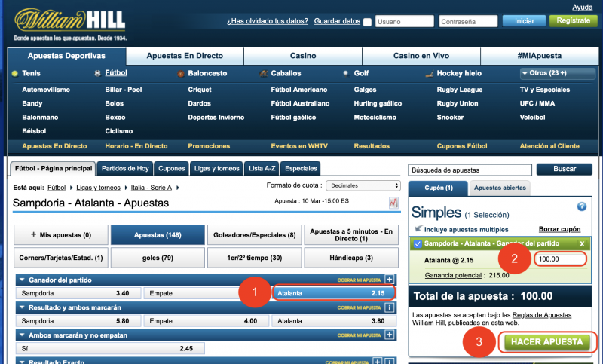Viewport: 603px width, 364px height.
Task: Click info icon on Resultado y ambos marcarán
Action: coord(390,307)
